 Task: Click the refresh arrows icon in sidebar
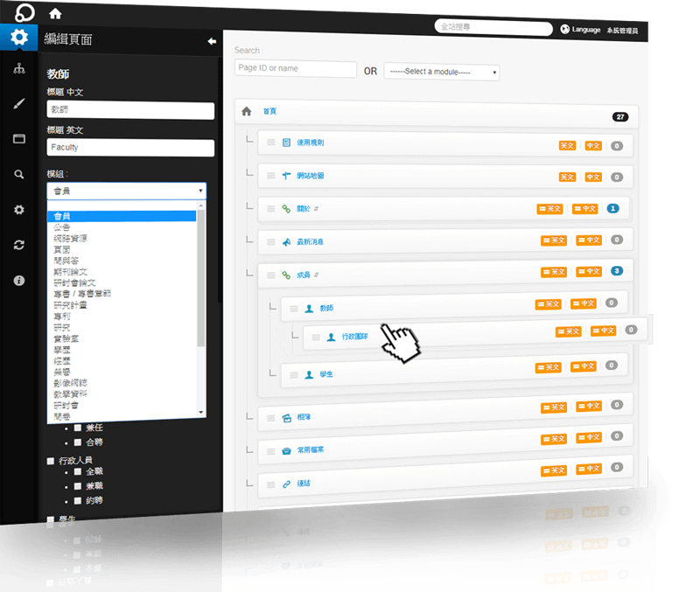(x=18, y=245)
